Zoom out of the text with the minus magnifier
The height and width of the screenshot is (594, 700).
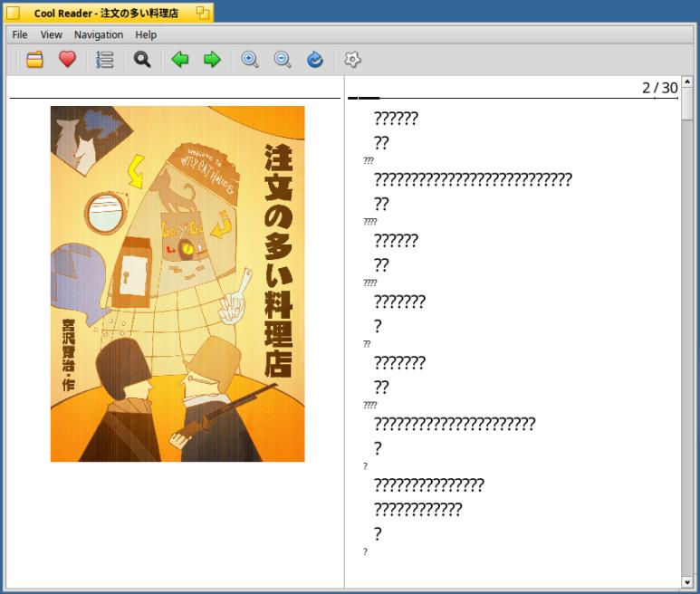point(283,60)
